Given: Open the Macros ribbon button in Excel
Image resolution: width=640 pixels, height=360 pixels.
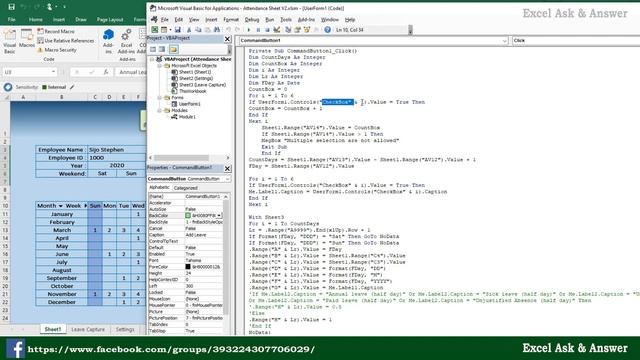Looking at the screenshot, I should click(x=27, y=39).
